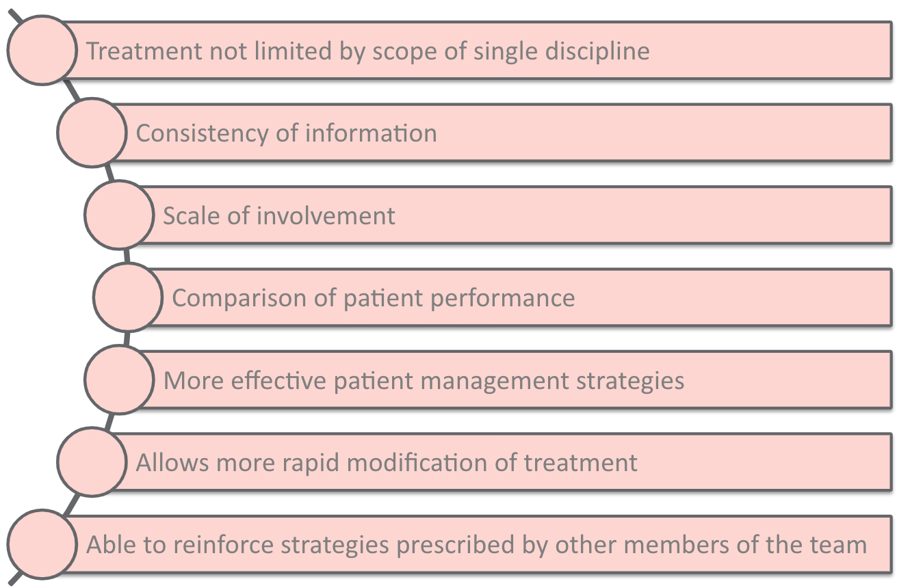Image resolution: width=910 pixels, height=588 pixels.
Task: Select Allows more rapid modification of treatment
Action: tap(387, 463)
